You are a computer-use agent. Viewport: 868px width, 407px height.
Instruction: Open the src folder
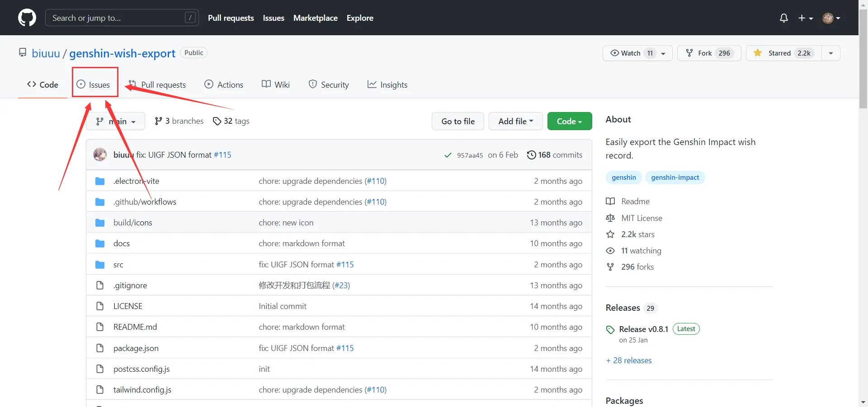pos(118,264)
